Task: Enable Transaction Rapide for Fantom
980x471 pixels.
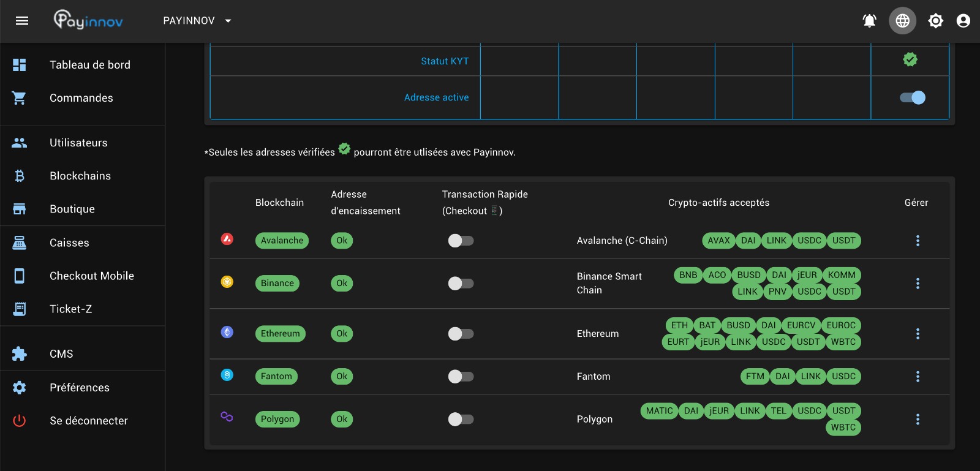Action: click(461, 377)
